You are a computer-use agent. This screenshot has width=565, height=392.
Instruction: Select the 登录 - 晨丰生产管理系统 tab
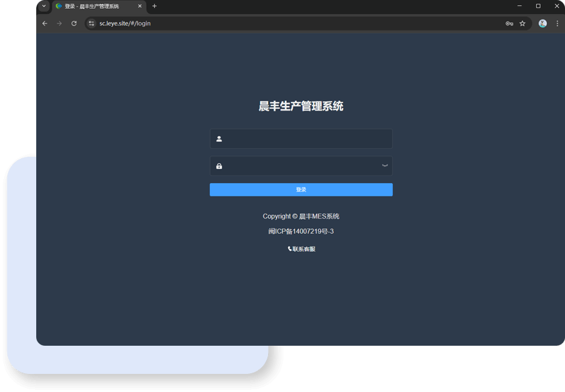point(94,6)
